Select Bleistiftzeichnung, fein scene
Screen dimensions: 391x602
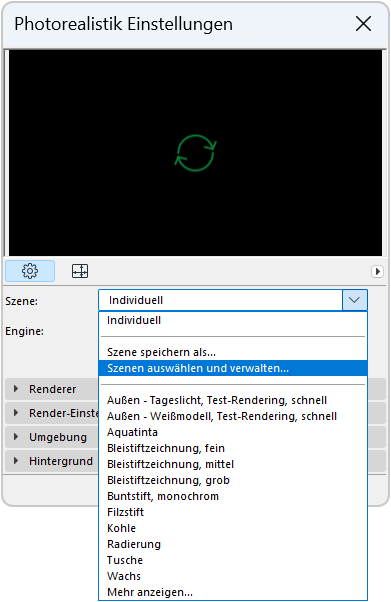[233, 448]
